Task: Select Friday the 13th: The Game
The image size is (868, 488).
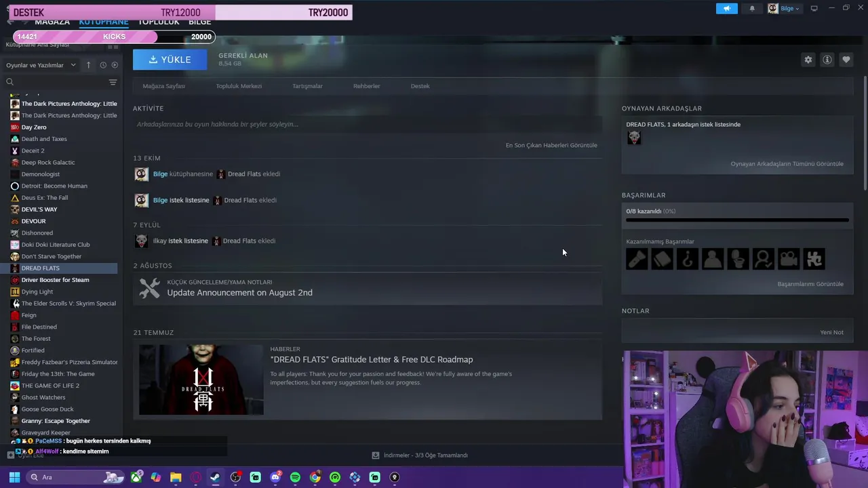Action: click(58, 374)
